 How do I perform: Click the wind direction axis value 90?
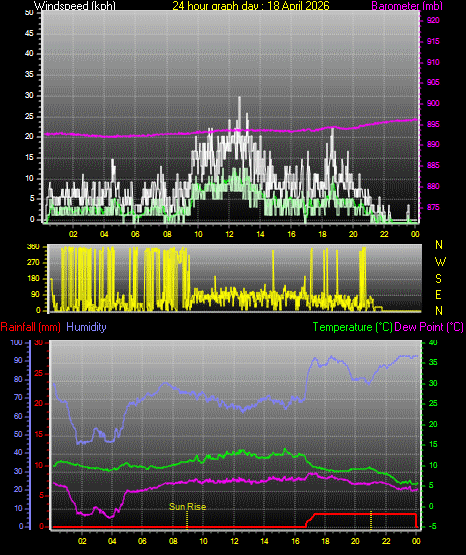point(35,294)
